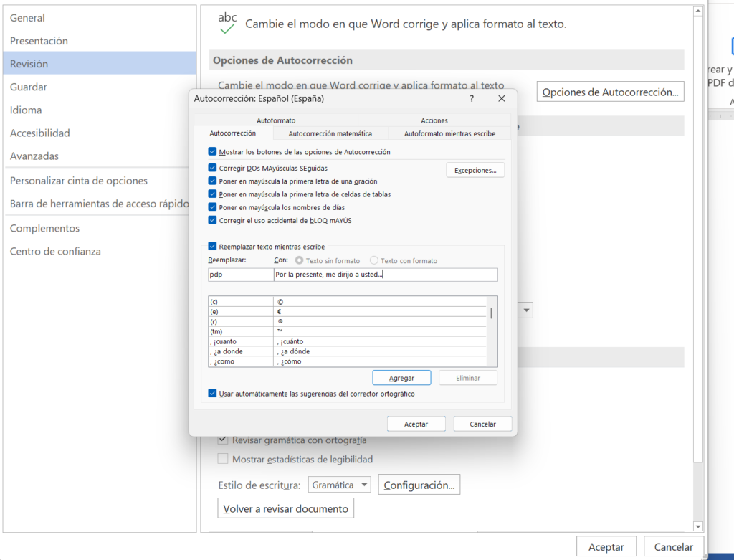This screenshot has height=560, width=734.
Task: Enable Mostrar estadísticas de legibilidad
Action: pos(223,459)
